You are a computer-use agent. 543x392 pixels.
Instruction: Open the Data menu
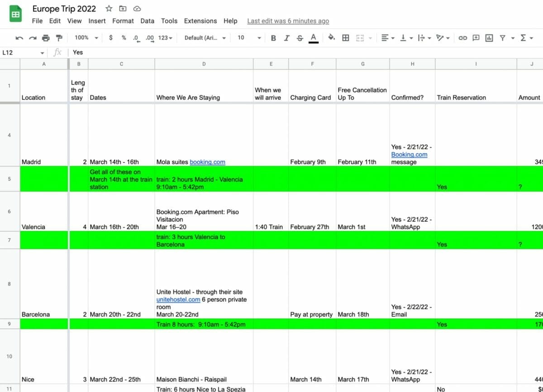147,21
